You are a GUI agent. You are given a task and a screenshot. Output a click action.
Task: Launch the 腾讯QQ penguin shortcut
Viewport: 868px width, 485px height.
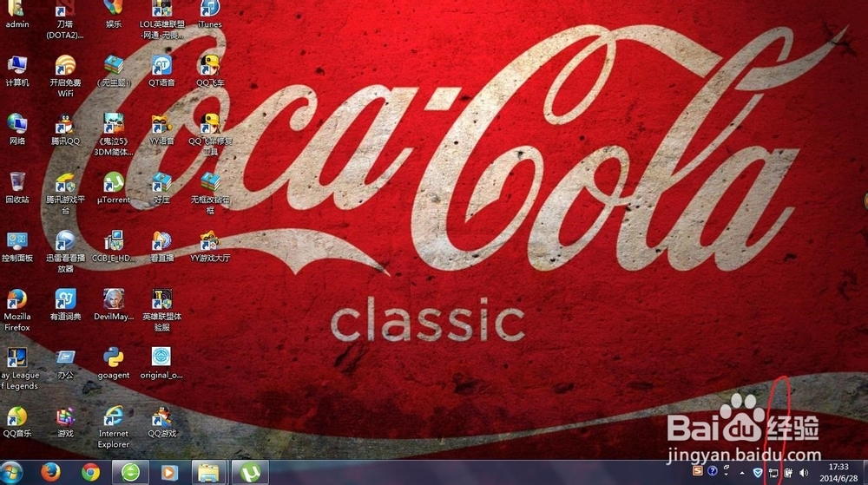[x=65, y=129]
